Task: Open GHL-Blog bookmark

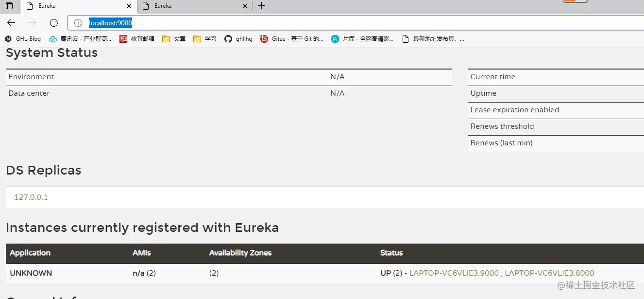Action: pos(23,39)
